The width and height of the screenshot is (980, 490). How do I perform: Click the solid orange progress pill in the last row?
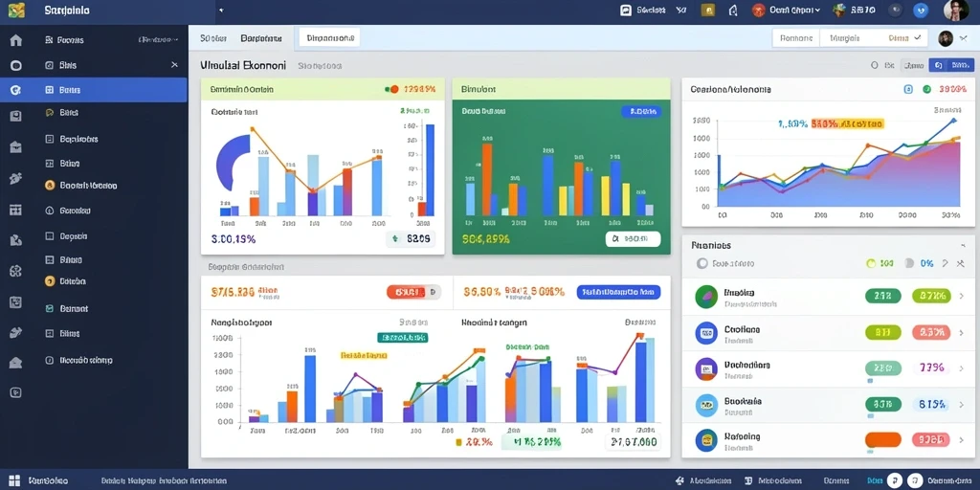point(882,440)
